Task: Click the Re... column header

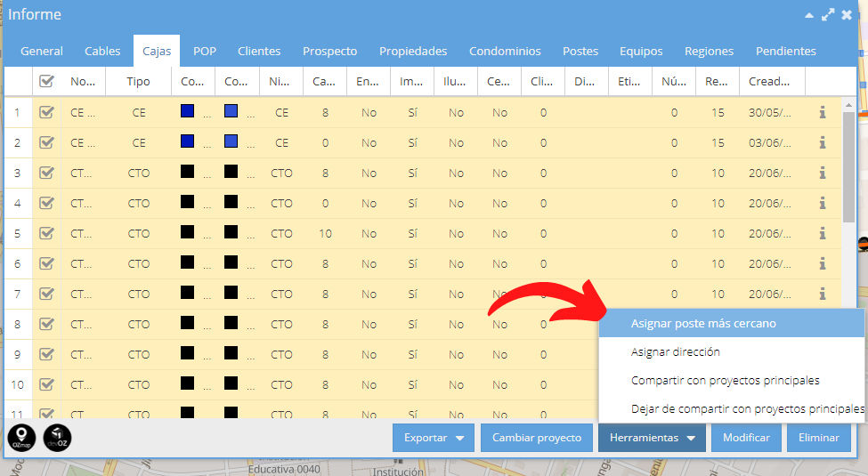Action: pos(718,81)
